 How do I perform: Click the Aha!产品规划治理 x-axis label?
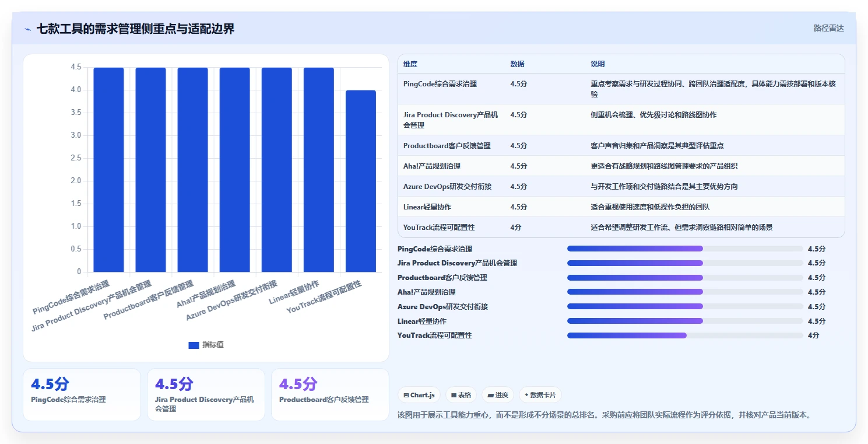[x=206, y=295]
